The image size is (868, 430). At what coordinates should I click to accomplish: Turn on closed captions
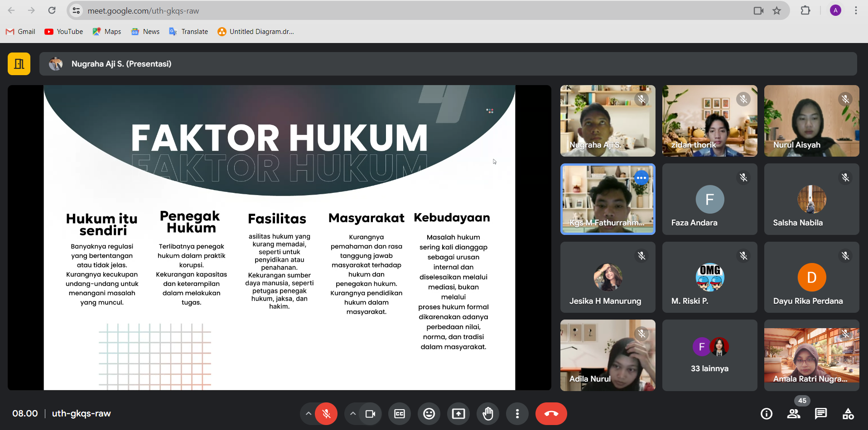[400, 414]
